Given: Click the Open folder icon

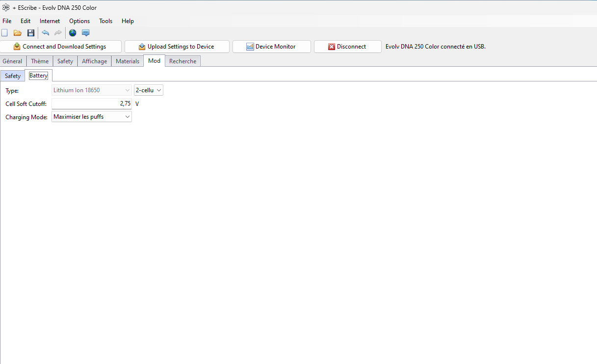Looking at the screenshot, I should [18, 33].
